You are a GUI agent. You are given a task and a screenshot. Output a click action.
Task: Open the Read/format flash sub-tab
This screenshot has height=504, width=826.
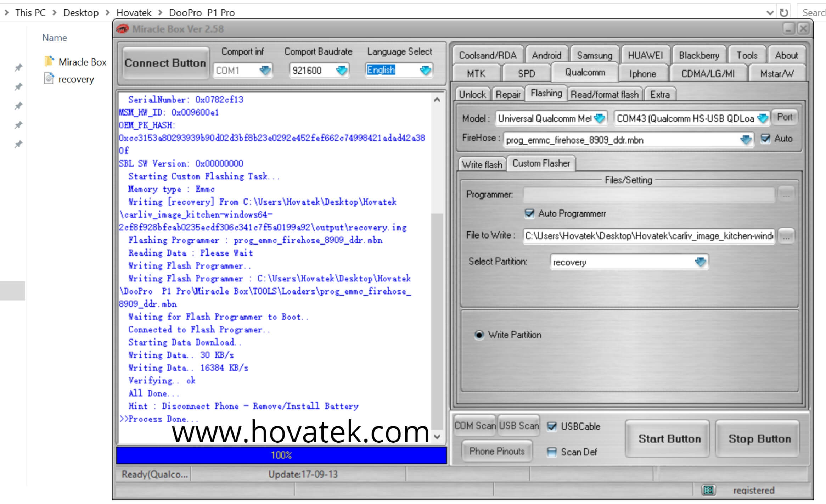point(605,94)
